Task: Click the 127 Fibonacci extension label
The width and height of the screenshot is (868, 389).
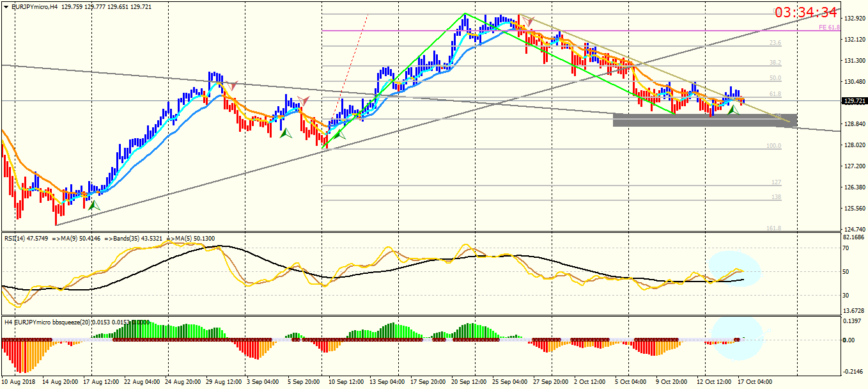Action: coord(776,182)
